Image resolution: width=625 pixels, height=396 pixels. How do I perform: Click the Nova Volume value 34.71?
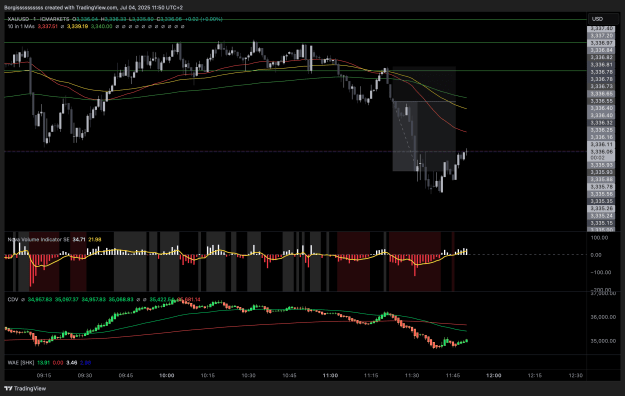point(79,239)
